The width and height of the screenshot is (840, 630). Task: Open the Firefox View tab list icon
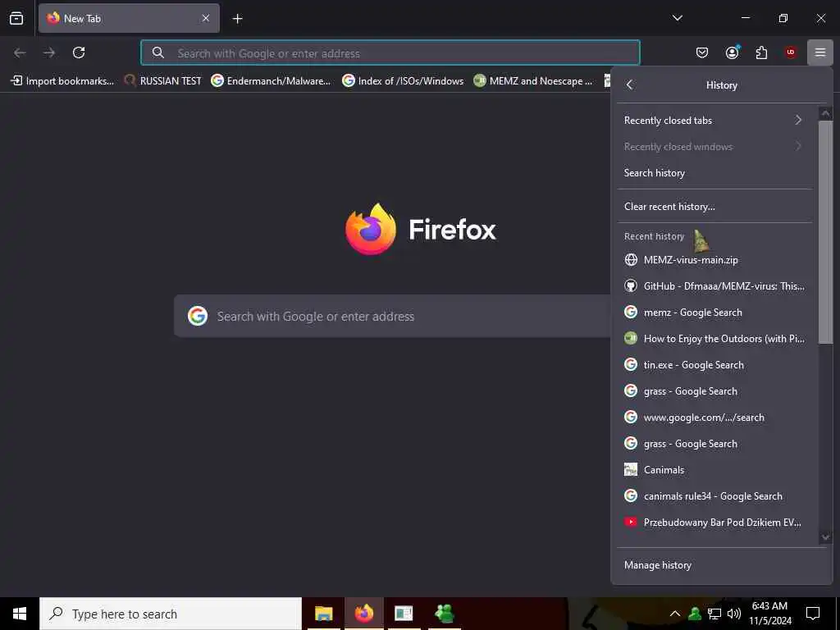point(16,18)
